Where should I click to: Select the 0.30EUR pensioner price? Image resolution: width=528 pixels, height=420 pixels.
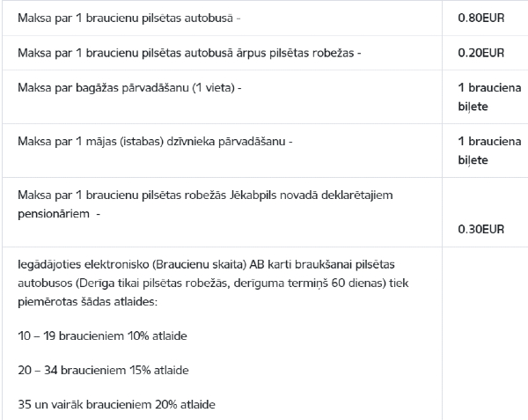click(x=481, y=229)
